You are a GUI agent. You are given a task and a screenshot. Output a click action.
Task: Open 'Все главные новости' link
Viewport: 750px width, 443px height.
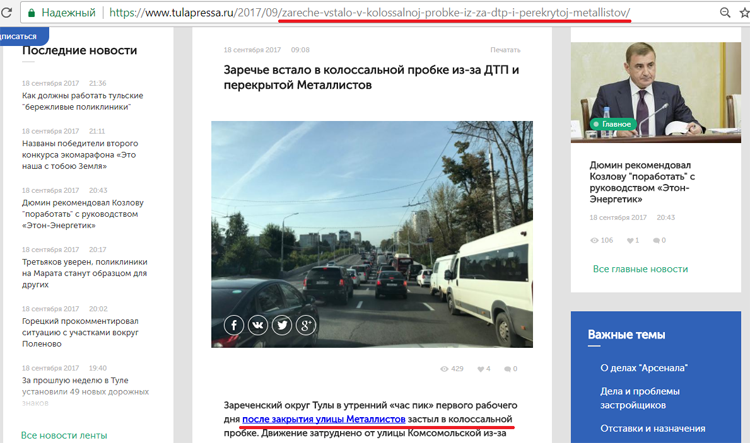click(640, 269)
